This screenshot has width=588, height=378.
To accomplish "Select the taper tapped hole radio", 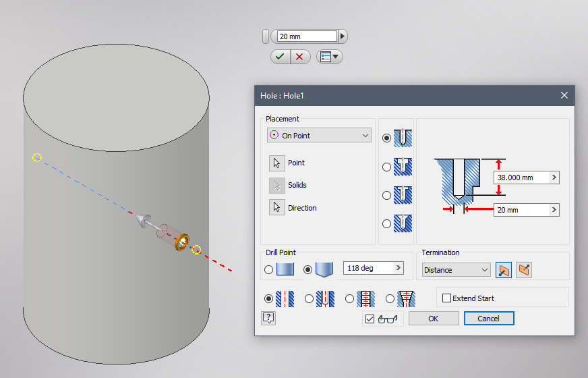I will [390, 299].
